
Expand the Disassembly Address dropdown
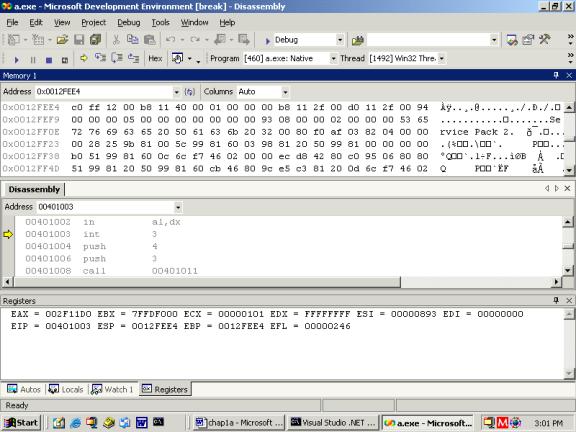[x=178, y=207]
